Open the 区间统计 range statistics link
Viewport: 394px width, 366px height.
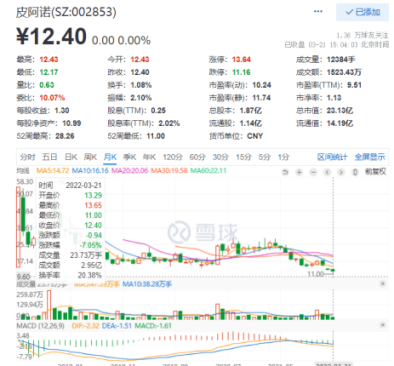click(x=332, y=157)
